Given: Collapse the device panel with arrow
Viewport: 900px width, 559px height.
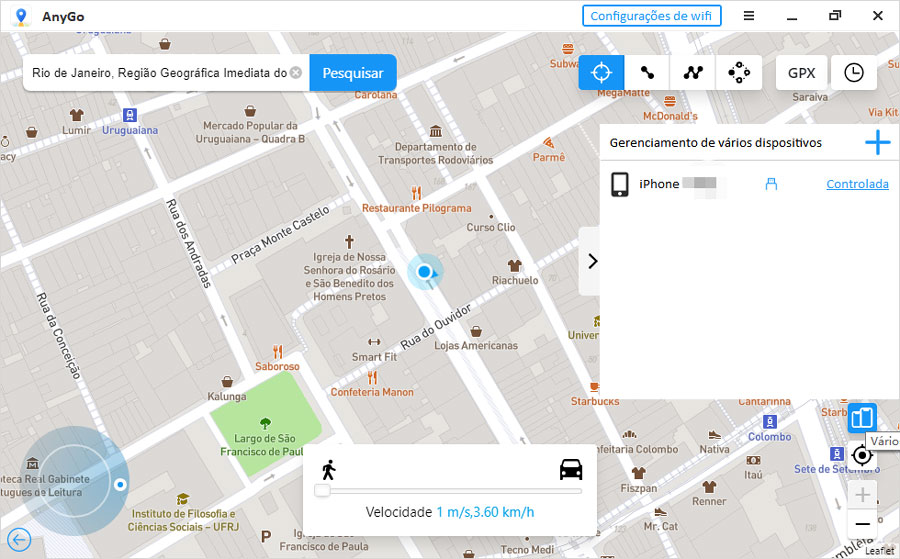Looking at the screenshot, I should coord(591,261).
